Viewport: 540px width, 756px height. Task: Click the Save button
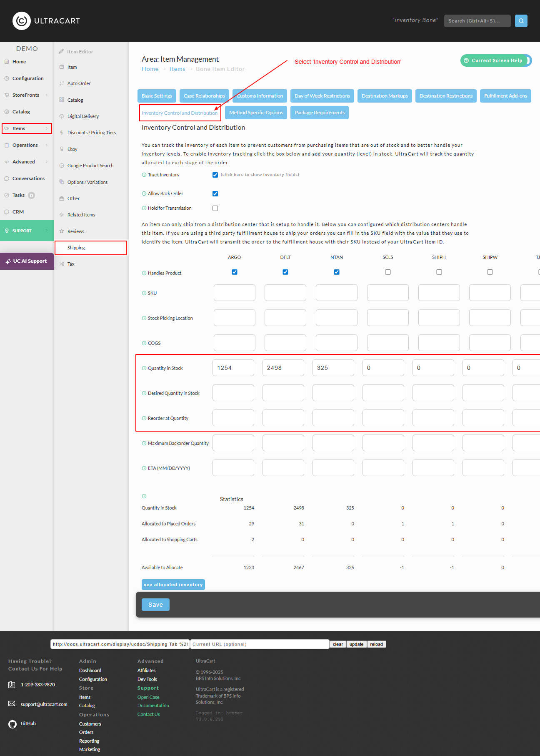pos(155,605)
